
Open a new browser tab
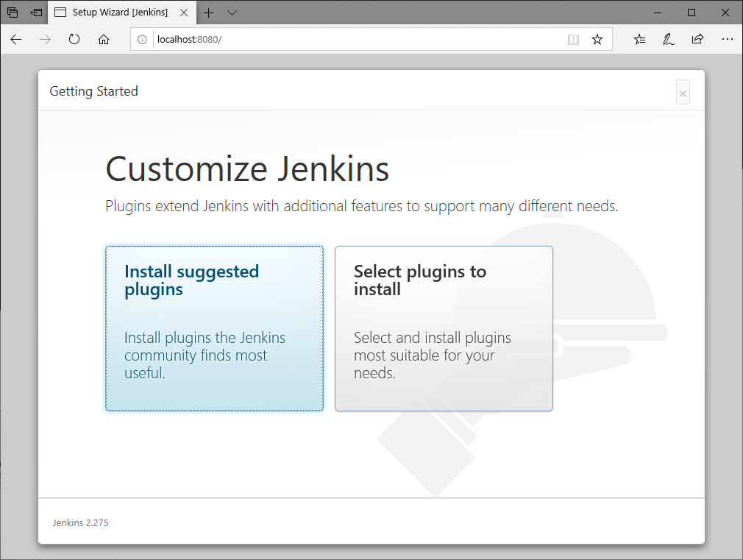(210, 13)
